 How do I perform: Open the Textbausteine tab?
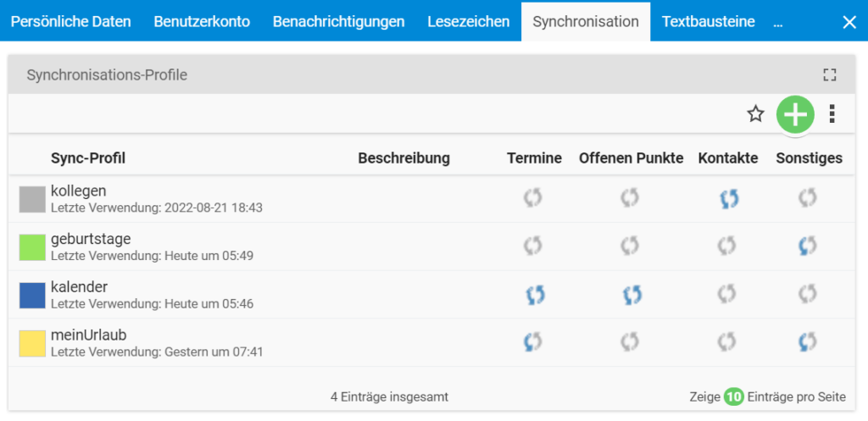pyautogui.click(x=709, y=22)
